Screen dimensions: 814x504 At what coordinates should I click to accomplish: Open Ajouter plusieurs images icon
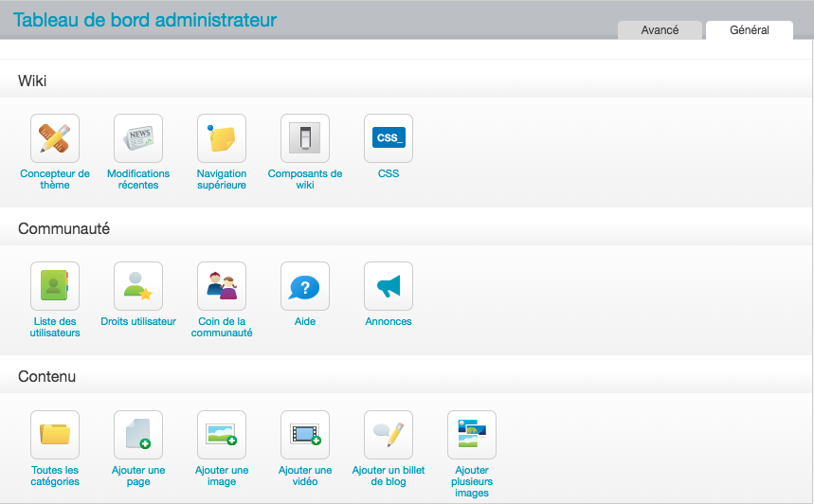472,435
